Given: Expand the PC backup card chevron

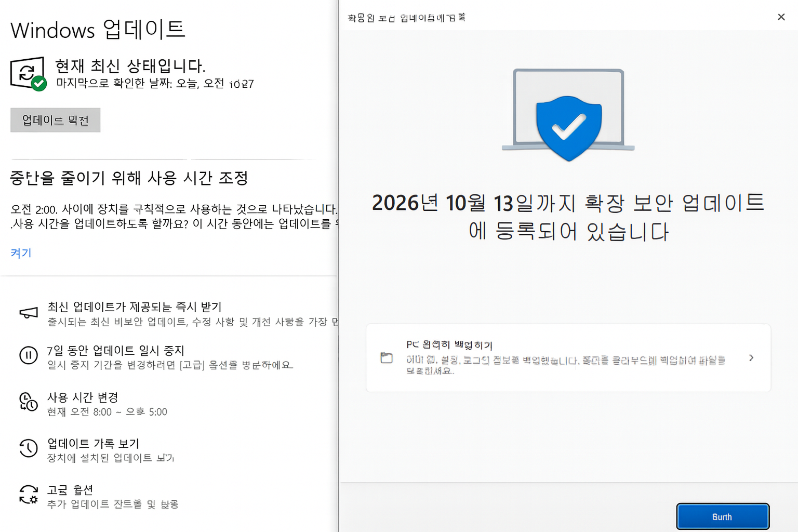Looking at the screenshot, I should [x=751, y=357].
